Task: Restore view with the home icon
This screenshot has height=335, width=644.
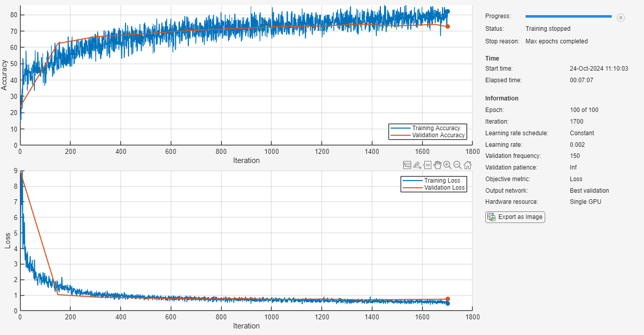Action: [x=468, y=165]
